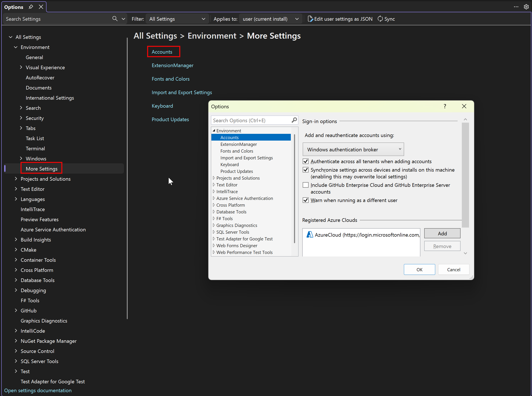This screenshot has height=396, width=532.
Task: Click the magnifier in Search Options box
Action: click(294, 120)
